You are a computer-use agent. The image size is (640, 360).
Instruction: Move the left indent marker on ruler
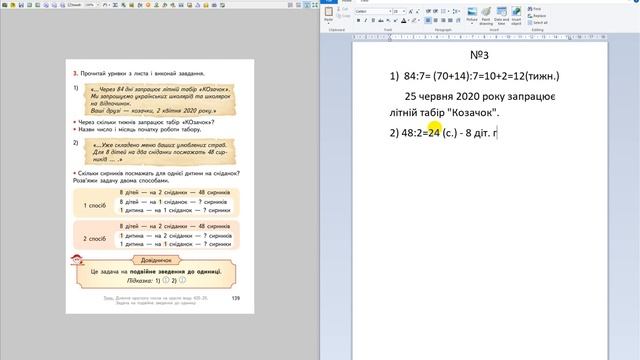click(x=389, y=38)
